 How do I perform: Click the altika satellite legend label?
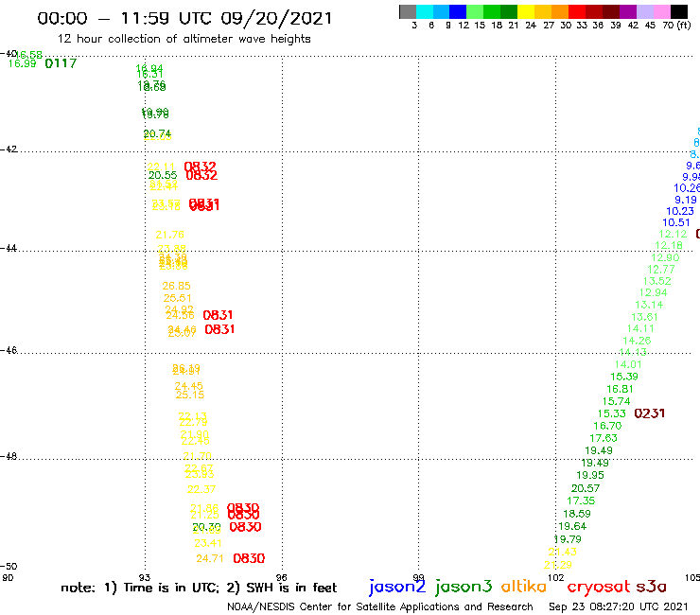523,587
